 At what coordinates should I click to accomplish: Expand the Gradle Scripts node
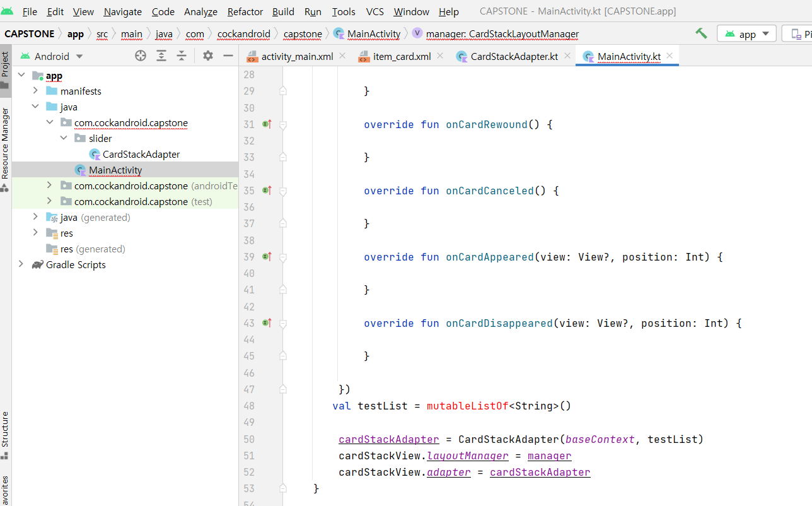tap(21, 264)
